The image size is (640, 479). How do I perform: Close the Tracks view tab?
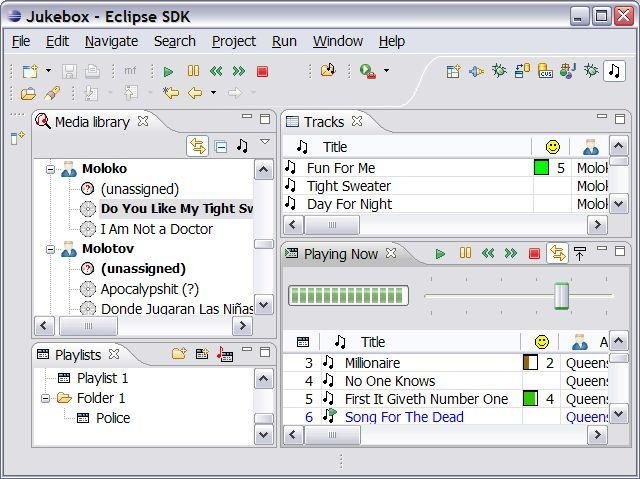(x=357, y=121)
